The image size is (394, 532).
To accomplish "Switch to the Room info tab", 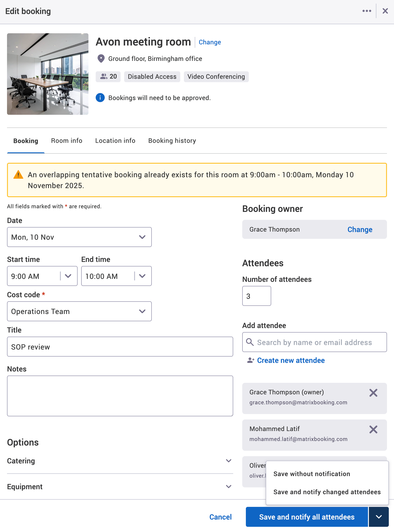I will [66, 141].
